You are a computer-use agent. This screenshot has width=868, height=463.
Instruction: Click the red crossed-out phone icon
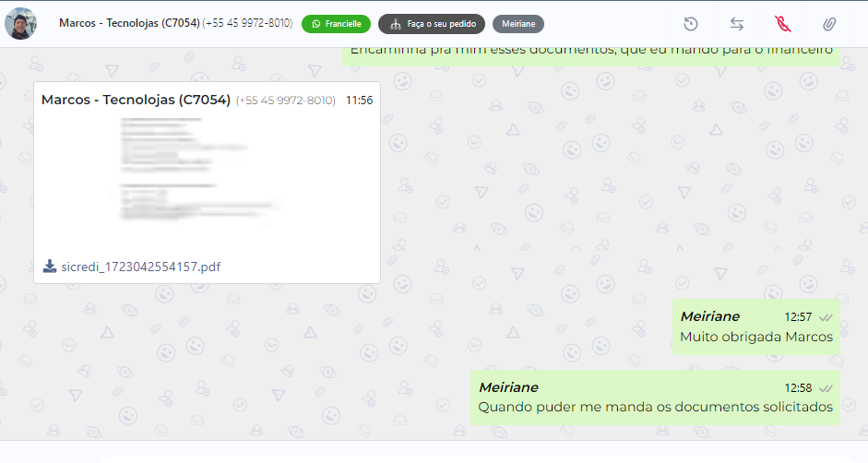[783, 24]
